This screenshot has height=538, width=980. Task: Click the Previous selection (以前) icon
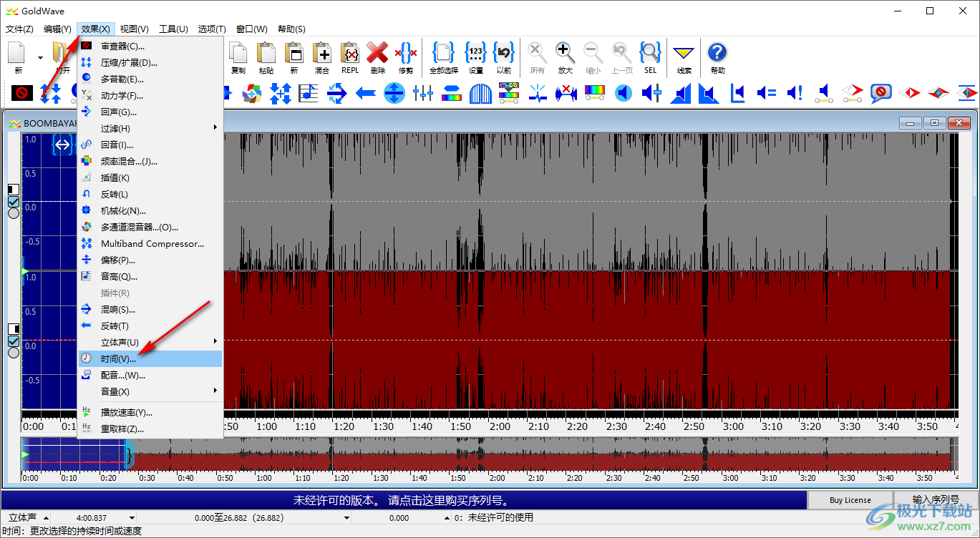click(504, 57)
